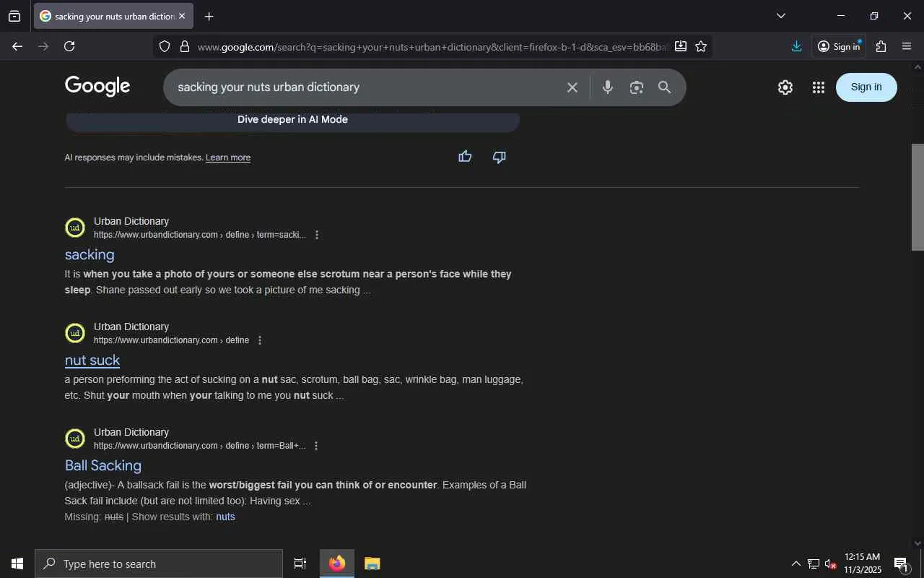Open tracking protection shield icon
924x578 pixels.
click(165, 46)
